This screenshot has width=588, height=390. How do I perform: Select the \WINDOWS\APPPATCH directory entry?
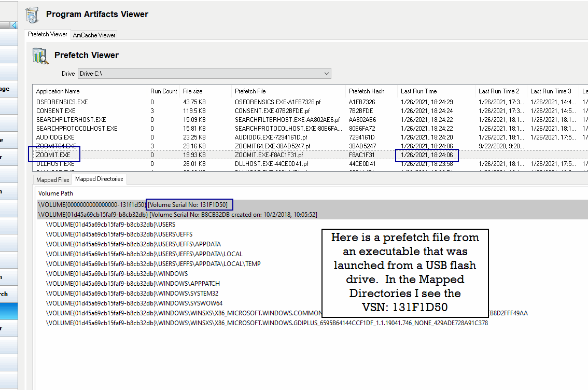click(x=133, y=284)
